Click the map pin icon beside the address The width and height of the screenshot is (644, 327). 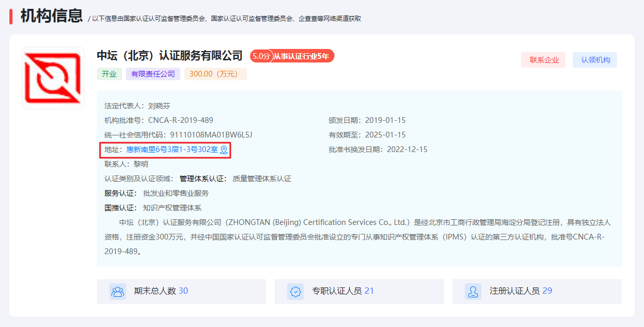click(224, 150)
